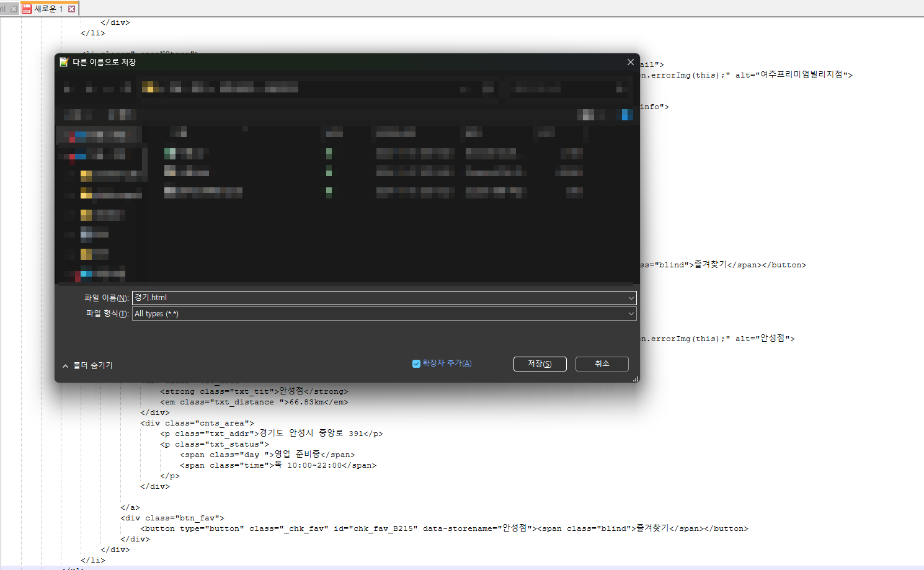
Task: Click the line with 경기도 안성시 중앙로 391
Action: 272,434
